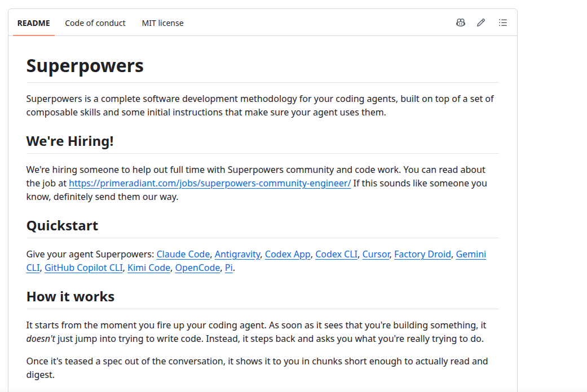This screenshot has height=392, width=587.
Task: Click the Gemini CLI link
Action: [x=471, y=255]
